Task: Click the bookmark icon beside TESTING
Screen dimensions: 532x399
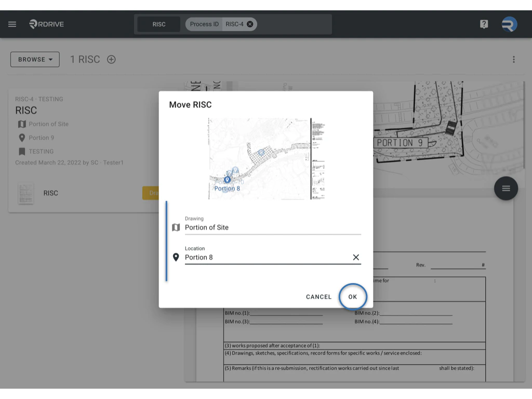Action: (21, 151)
